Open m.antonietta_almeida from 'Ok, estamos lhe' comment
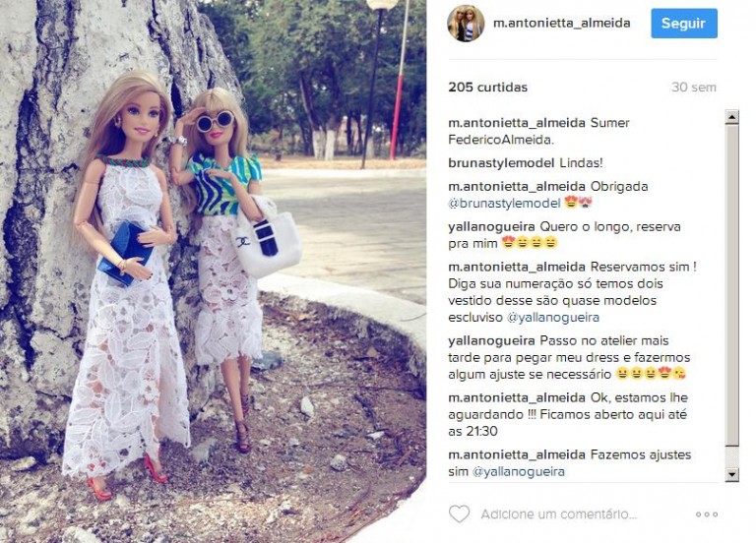This screenshot has height=543, width=756. tap(517, 398)
